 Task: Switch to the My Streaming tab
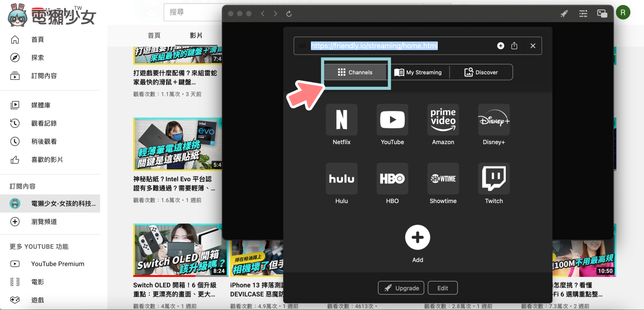click(x=419, y=72)
